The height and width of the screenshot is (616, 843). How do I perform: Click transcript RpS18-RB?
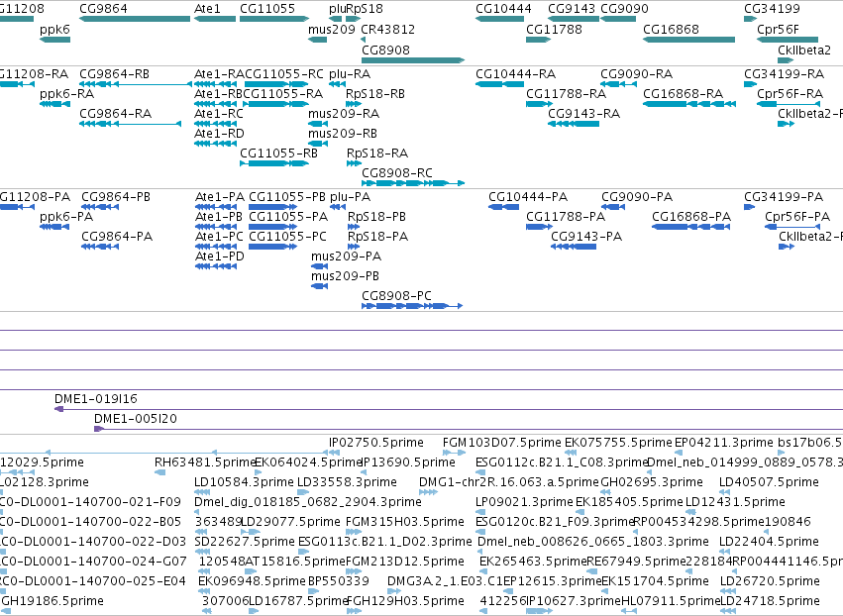[x=354, y=104]
